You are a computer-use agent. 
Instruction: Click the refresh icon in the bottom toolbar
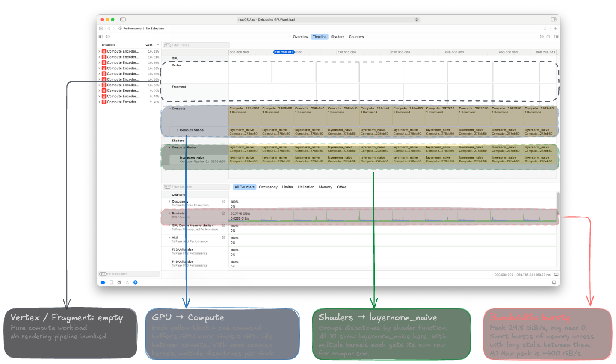[x=127, y=282]
